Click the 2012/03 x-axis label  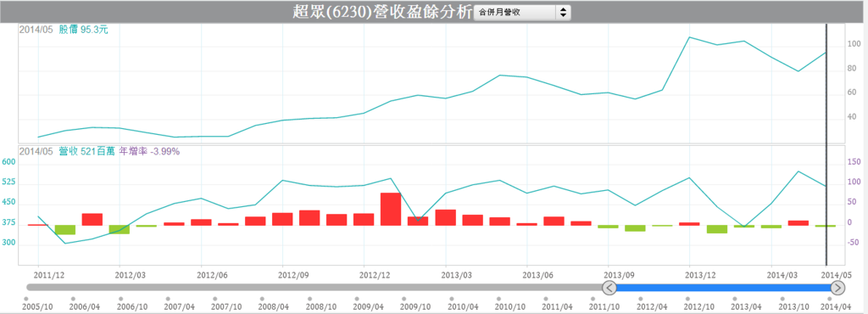130,275
